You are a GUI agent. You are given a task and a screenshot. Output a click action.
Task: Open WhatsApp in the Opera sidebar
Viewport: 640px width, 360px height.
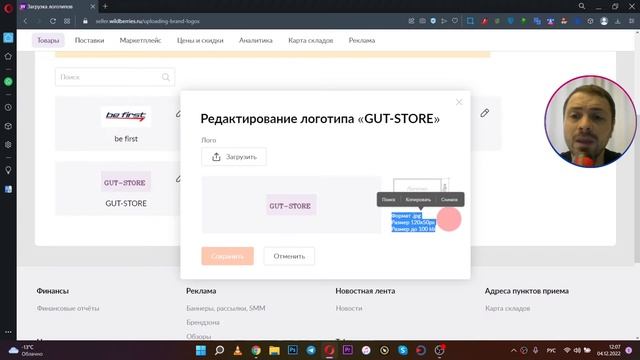click(8, 82)
